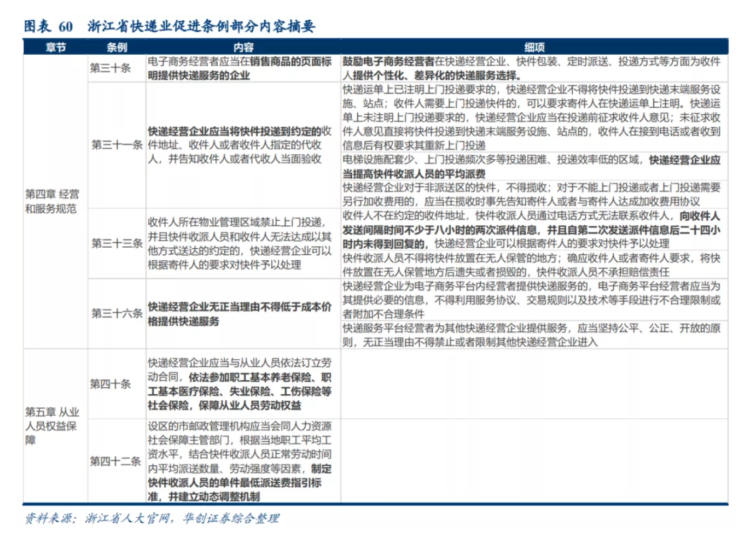Select detail cell starting 鼓励电子商务经营者在快递经营企业

click(534, 68)
